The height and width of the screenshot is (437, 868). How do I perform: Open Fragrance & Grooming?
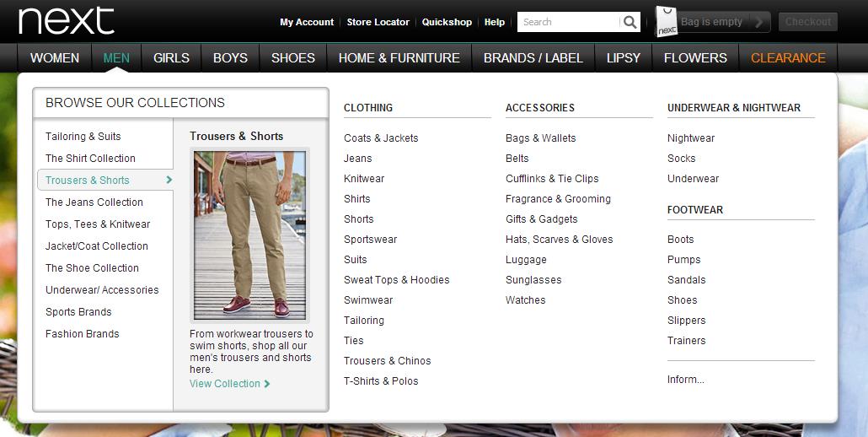pos(558,199)
